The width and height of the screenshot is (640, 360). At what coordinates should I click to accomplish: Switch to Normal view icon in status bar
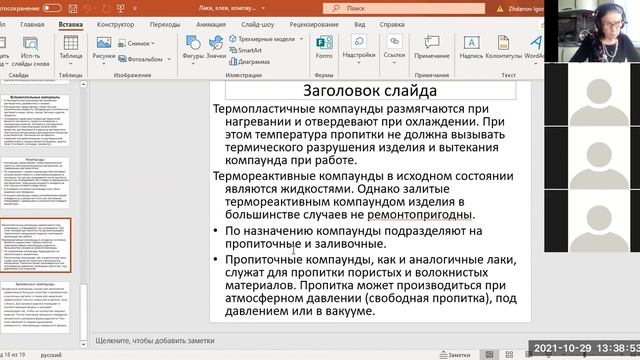489,355
